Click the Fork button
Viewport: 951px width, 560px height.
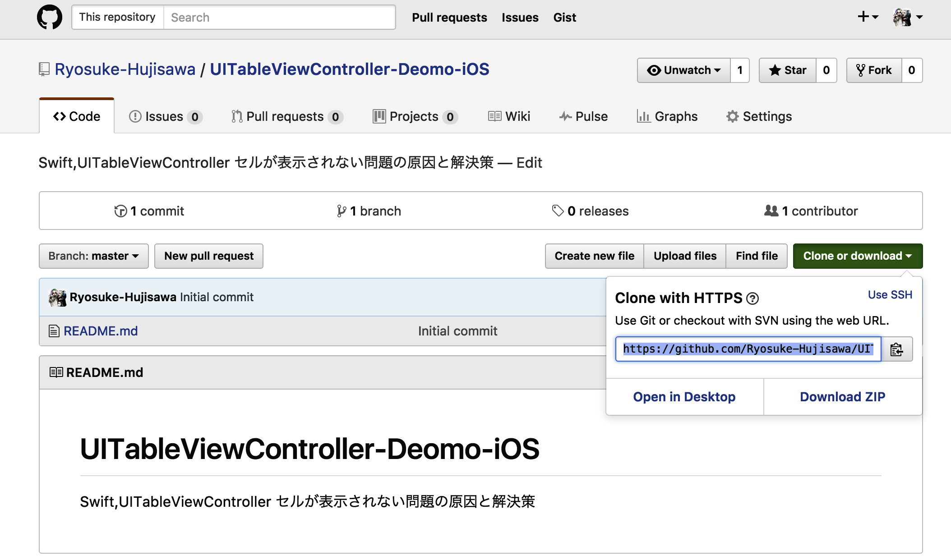874,70
